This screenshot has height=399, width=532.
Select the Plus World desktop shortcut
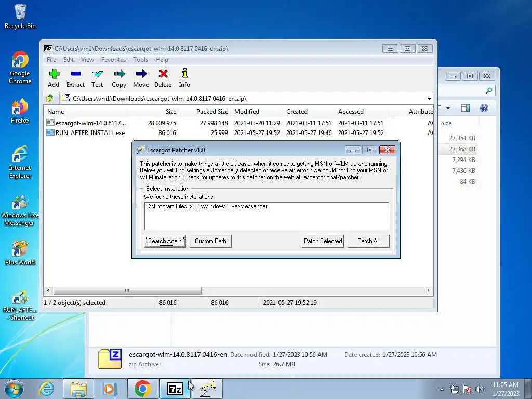20,253
